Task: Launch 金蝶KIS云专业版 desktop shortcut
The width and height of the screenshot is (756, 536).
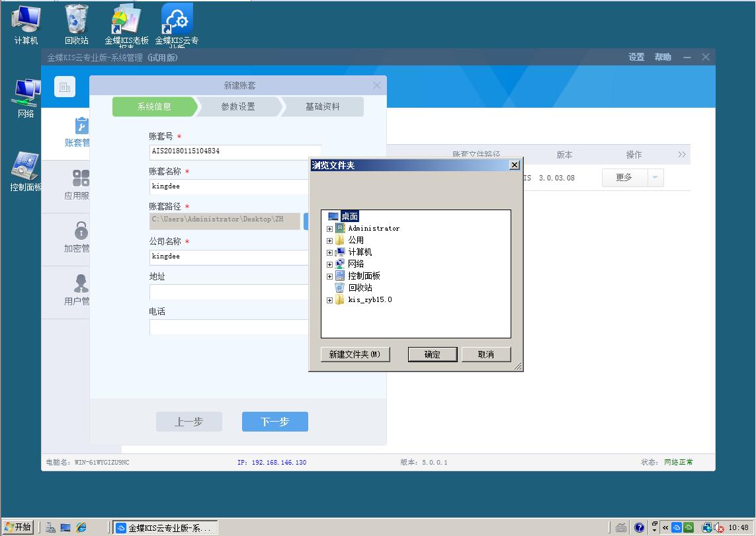Action: click(177, 25)
